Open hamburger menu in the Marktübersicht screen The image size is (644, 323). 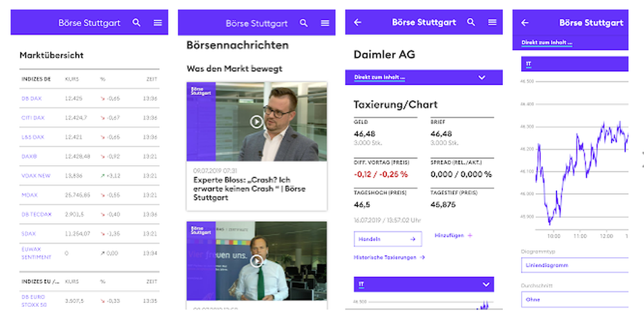(x=158, y=23)
